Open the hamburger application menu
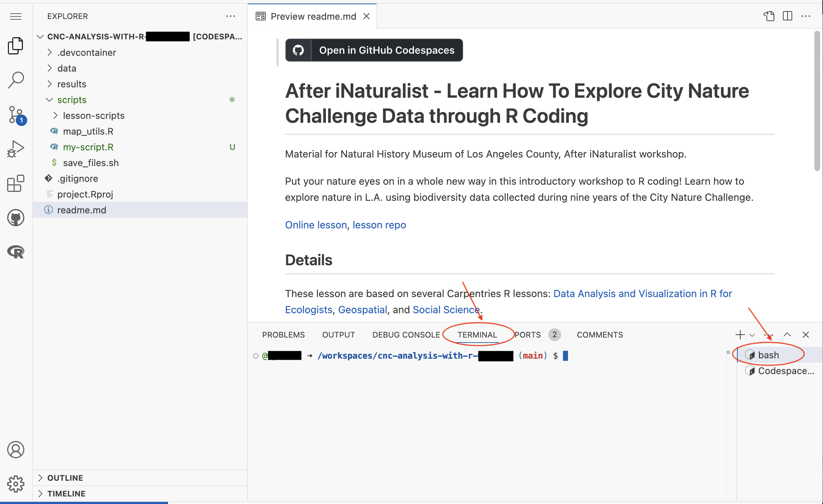Viewport: 823px width, 504px height. tap(16, 16)
